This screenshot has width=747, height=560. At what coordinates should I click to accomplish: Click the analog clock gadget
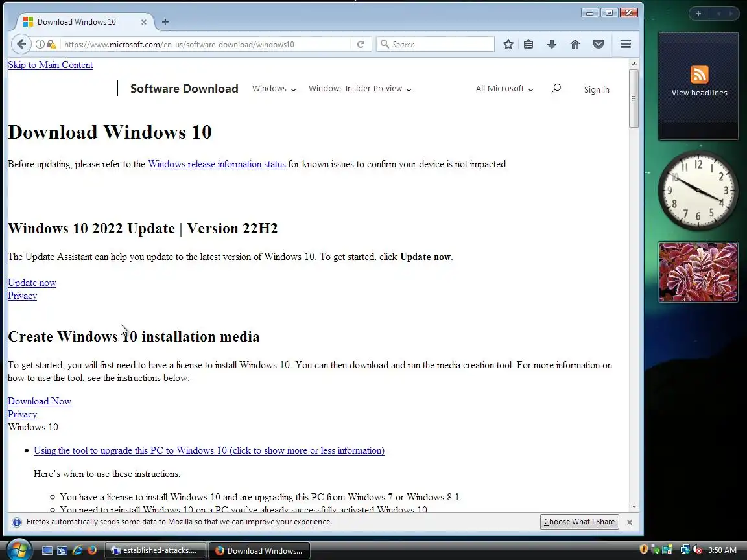coord(698,191)
